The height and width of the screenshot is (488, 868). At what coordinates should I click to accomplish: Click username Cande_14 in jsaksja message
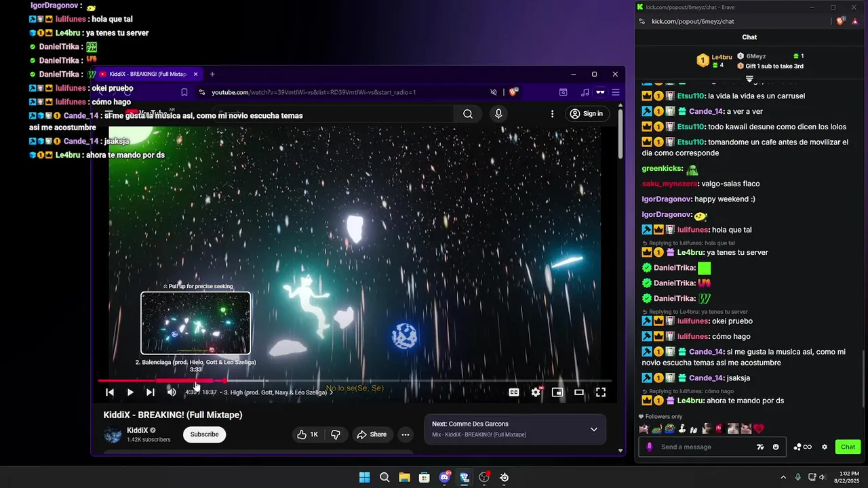(707, 378)
